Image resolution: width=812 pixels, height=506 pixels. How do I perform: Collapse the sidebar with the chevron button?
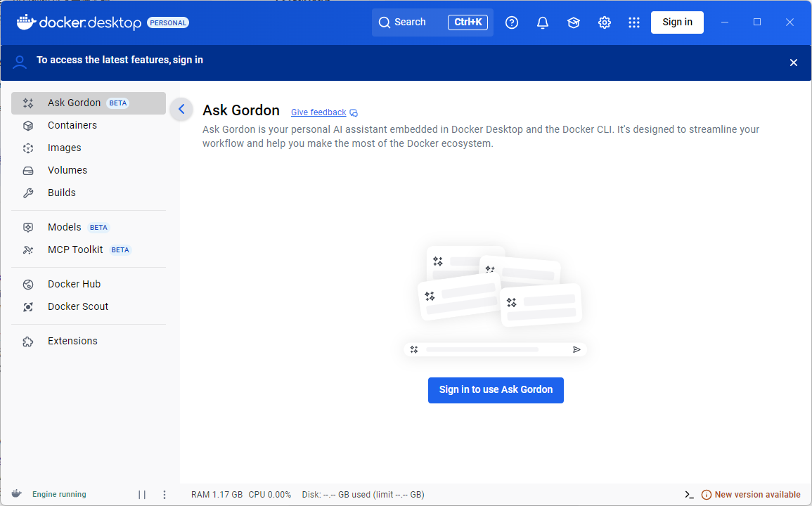[x=181, y=109]
